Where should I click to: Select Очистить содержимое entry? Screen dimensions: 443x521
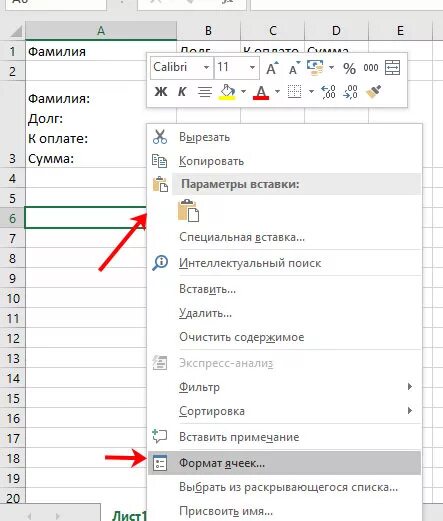click(285, 337)
